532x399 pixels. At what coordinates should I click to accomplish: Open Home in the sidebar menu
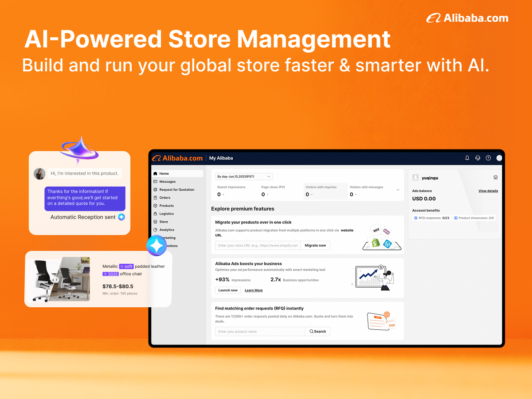click(x=177, y=174)
